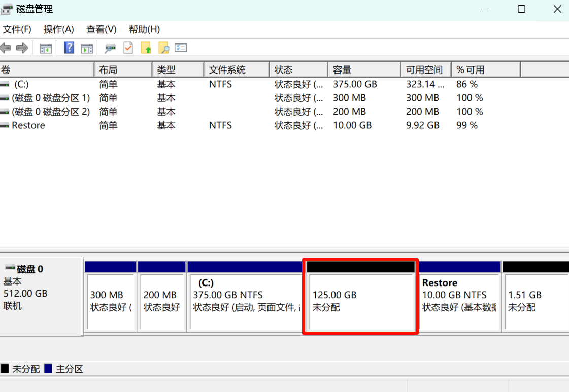Image resolution: width=569 pixels, height=392 pixels.
Task: Open the 帮助(H) menu
Action: [144, 29]
